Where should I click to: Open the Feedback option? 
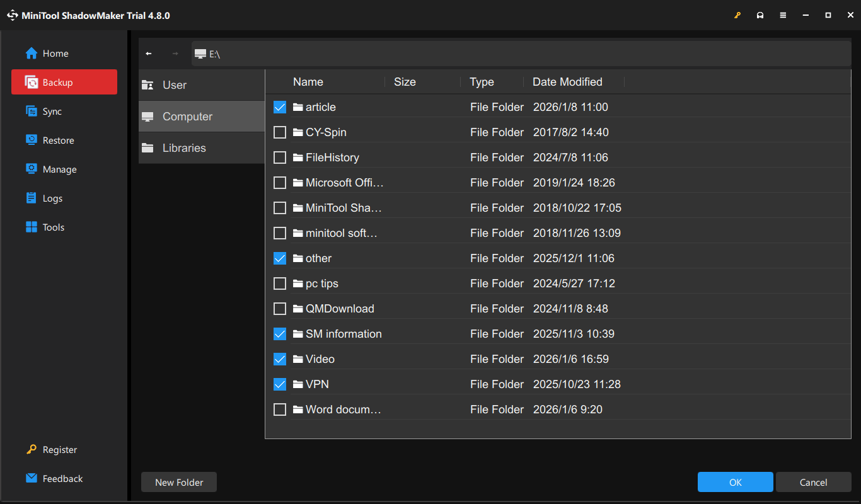tap(61, 478)
